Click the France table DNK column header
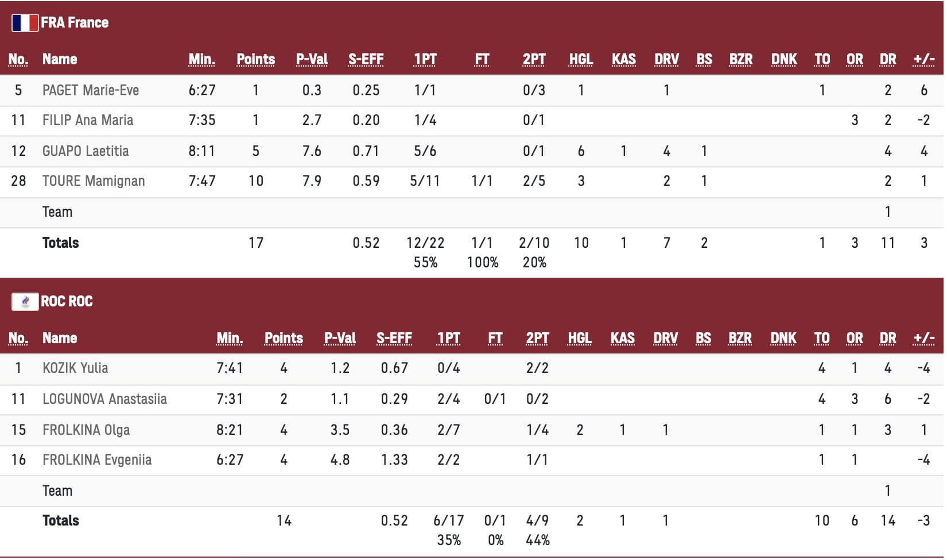Image resolution: width=947 pixels, height=560 pixels. pos(784,60)
